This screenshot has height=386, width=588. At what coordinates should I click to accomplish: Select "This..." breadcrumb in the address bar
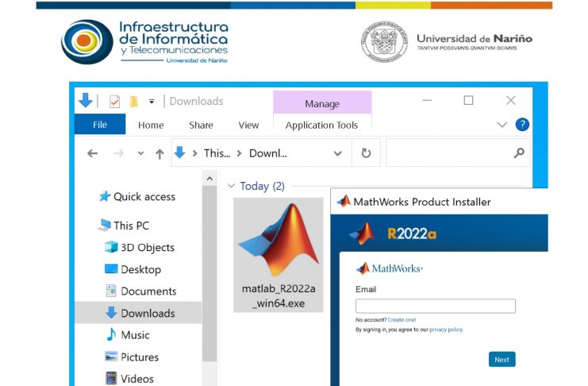[x=217, y=153]
